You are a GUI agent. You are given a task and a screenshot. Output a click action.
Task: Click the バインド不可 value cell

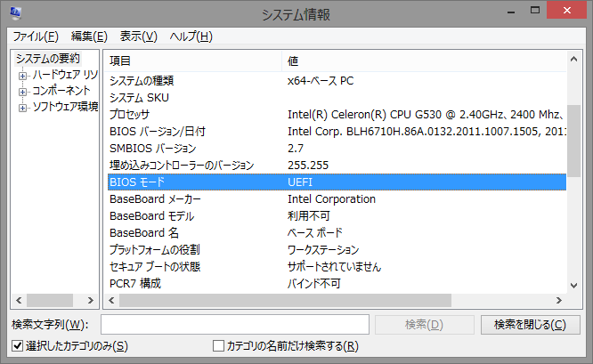(314, 284)
